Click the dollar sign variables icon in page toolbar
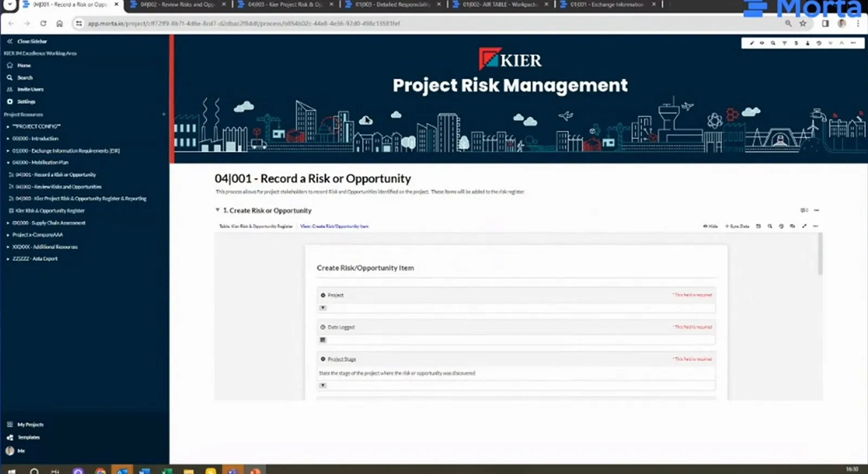 pos(796,43)
